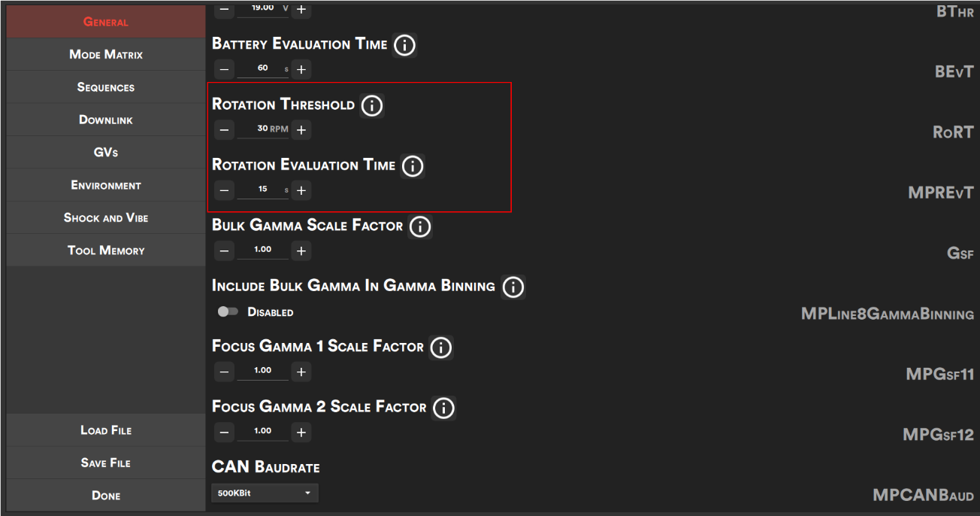Click the Focus Gamma 1 value field
Image resolution: width=980 pixels, height=516 pixels.
(263, 371)
